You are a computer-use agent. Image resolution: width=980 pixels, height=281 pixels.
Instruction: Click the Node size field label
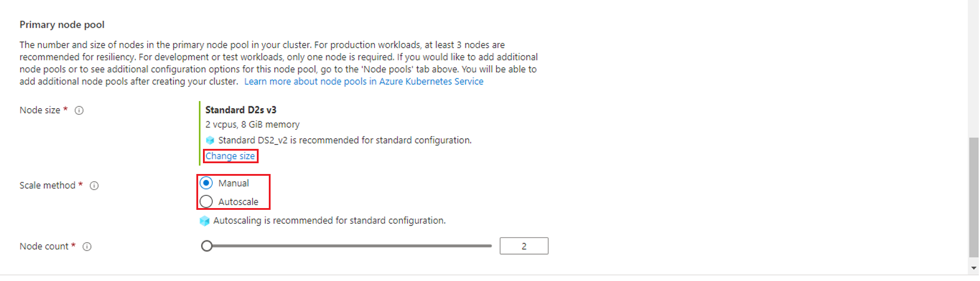(x=40, y=111)
